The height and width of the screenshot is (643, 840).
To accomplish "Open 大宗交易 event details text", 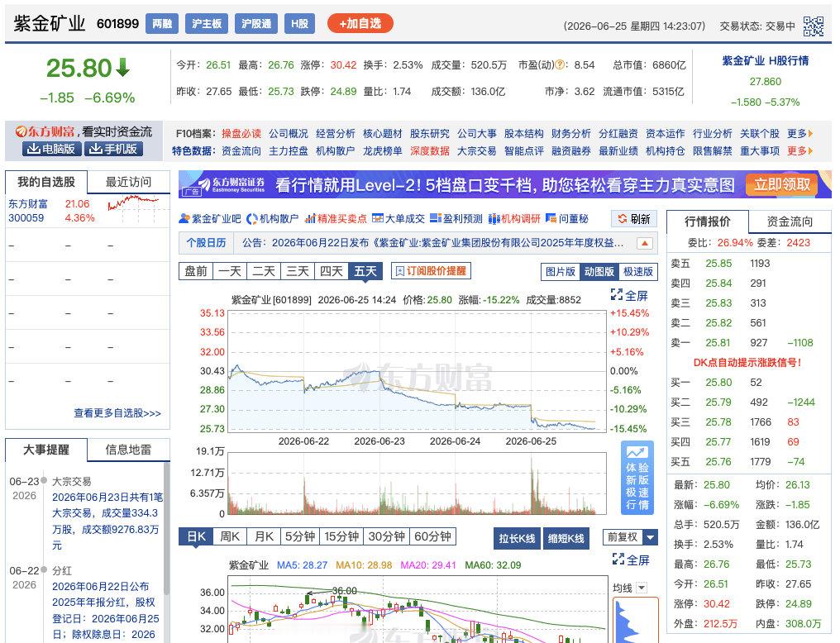I will [107, 521].
